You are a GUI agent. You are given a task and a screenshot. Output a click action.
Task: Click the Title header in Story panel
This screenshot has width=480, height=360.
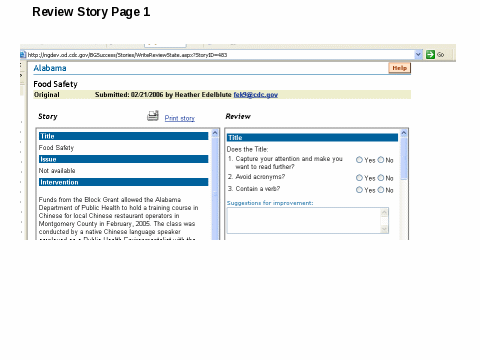click(123, 136)
